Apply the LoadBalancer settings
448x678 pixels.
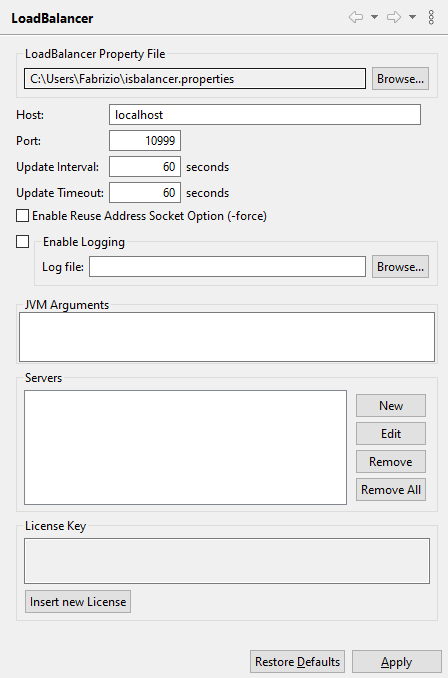point(397,662)
